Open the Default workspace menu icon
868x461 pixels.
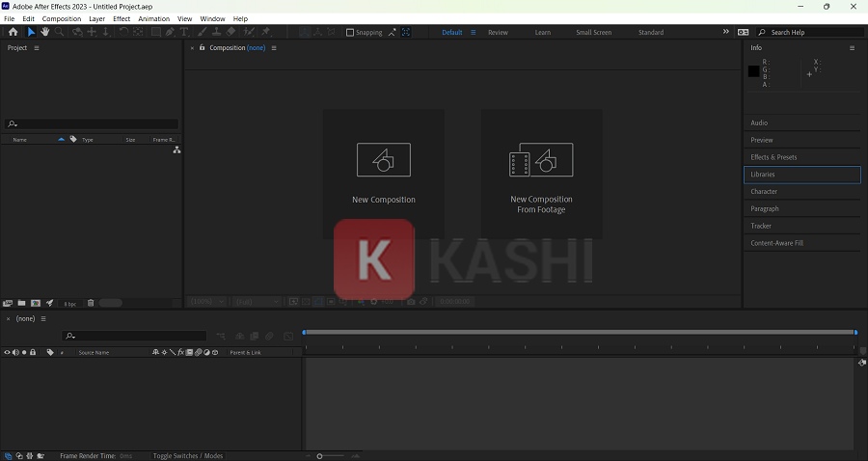tap(473, 32)
